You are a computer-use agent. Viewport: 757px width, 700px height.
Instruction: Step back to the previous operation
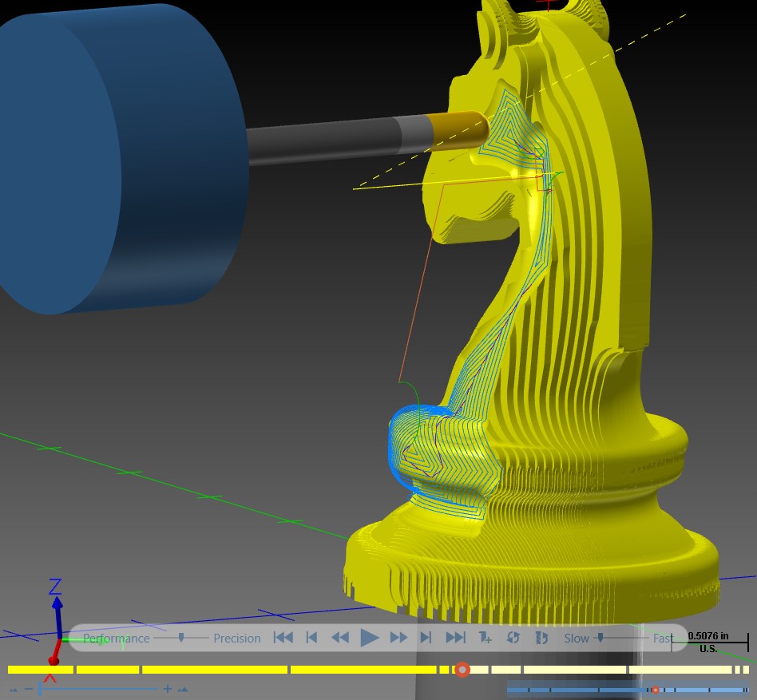click(x=312, y=638)
